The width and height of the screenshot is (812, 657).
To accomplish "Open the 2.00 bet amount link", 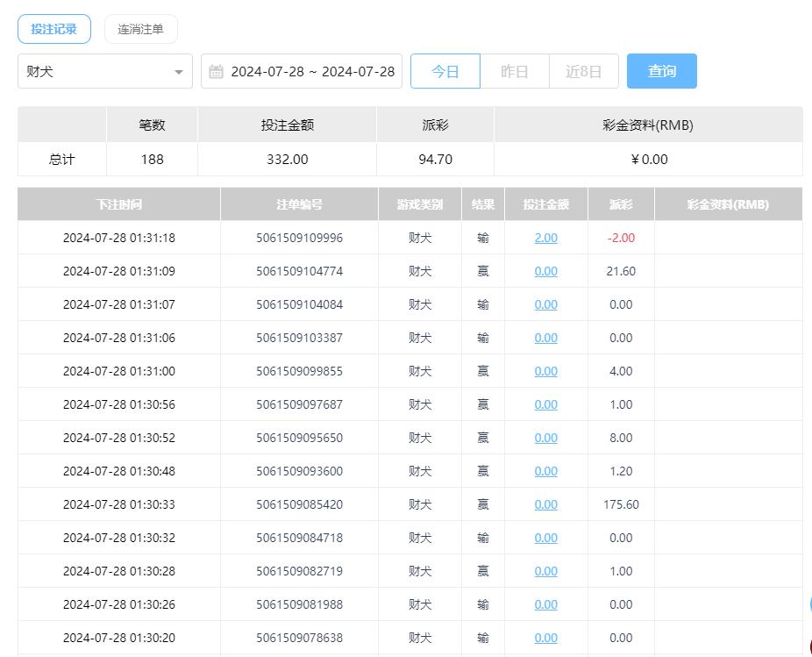I will point(545,238).
